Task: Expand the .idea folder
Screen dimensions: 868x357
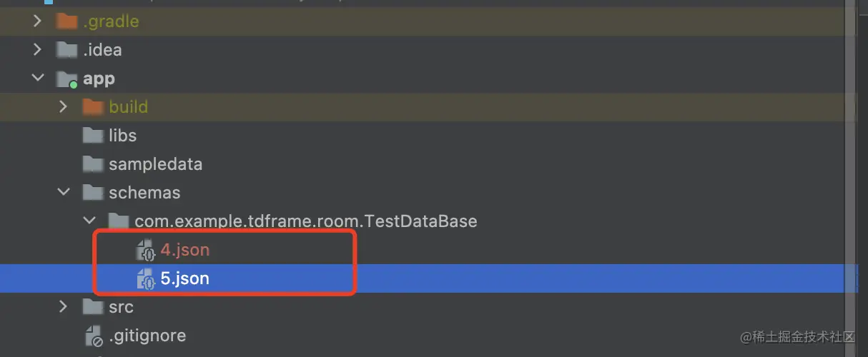Action: click(38, 50)
